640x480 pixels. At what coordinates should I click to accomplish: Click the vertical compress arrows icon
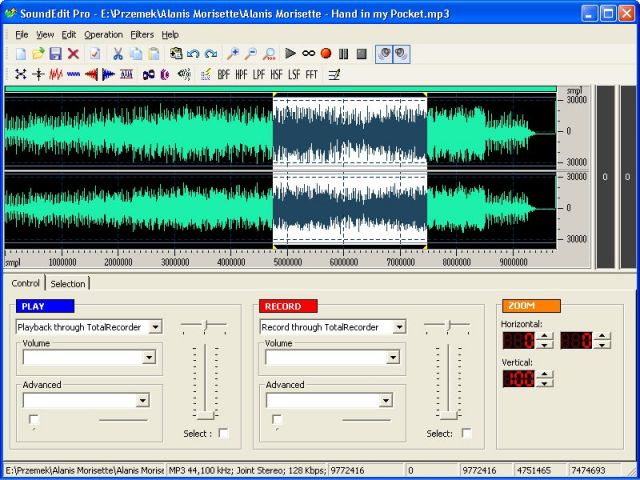pos(38,74)
